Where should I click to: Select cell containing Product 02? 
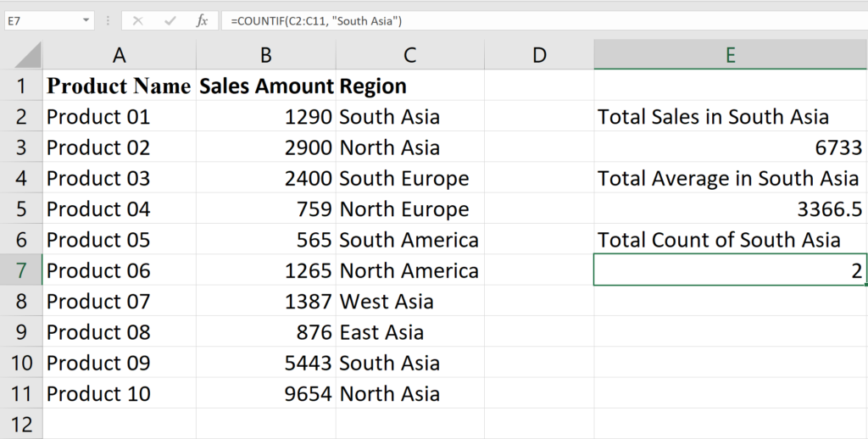(x=119, y=147)
